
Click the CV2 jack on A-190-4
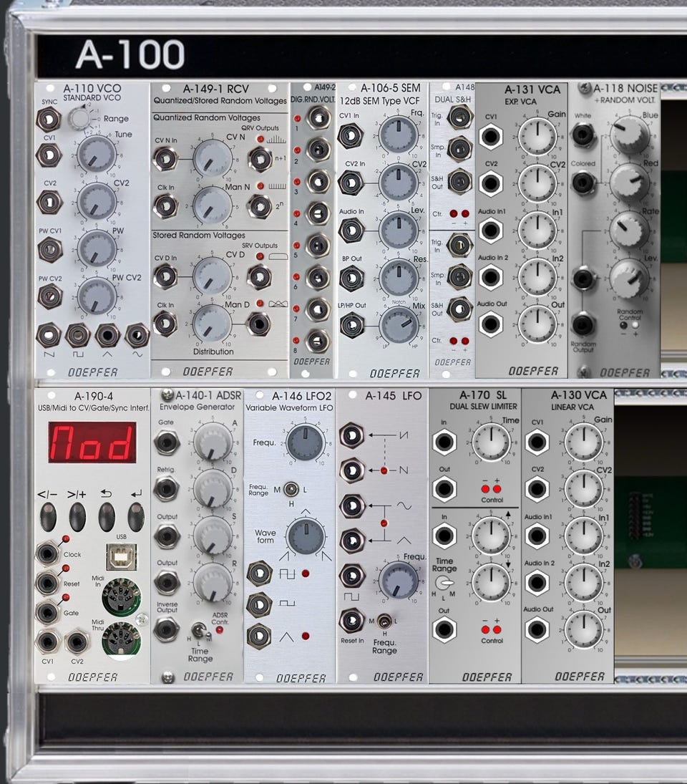coord(77,642)
